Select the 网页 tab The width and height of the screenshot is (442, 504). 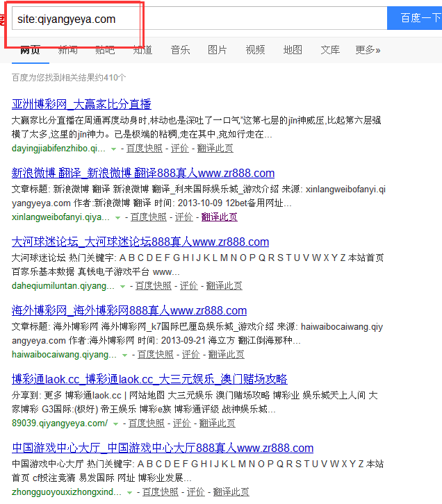(31, 50)
